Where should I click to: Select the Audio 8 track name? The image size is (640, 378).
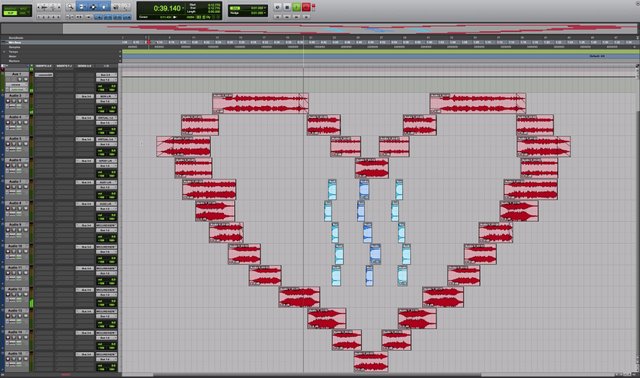coord(16,203)
